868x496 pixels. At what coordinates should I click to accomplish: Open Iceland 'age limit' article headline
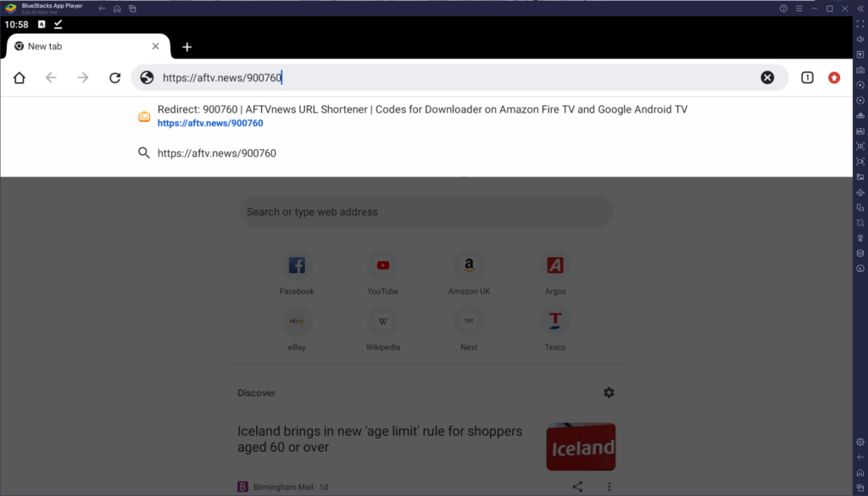380,439
